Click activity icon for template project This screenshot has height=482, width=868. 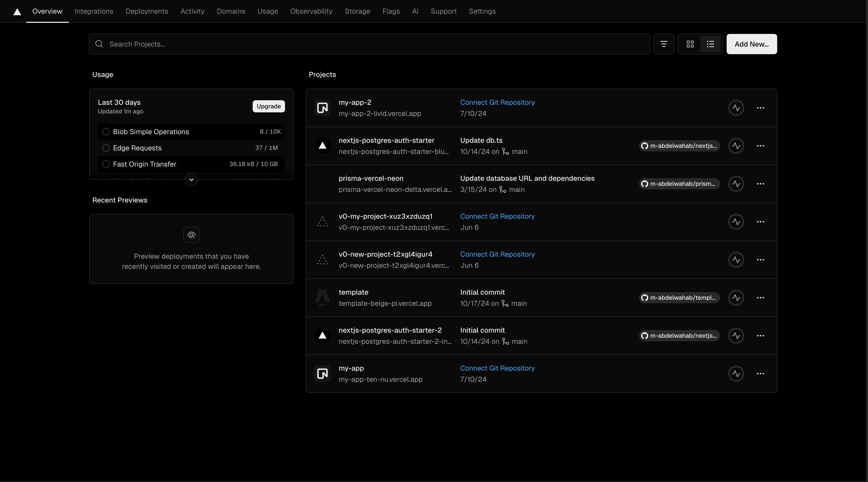(736, 298)
